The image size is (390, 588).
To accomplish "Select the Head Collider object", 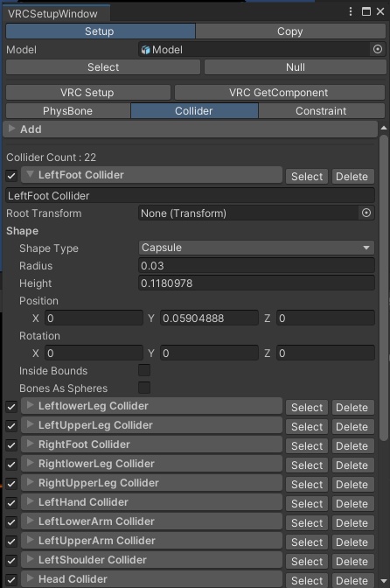I will [x=307, y=580].
